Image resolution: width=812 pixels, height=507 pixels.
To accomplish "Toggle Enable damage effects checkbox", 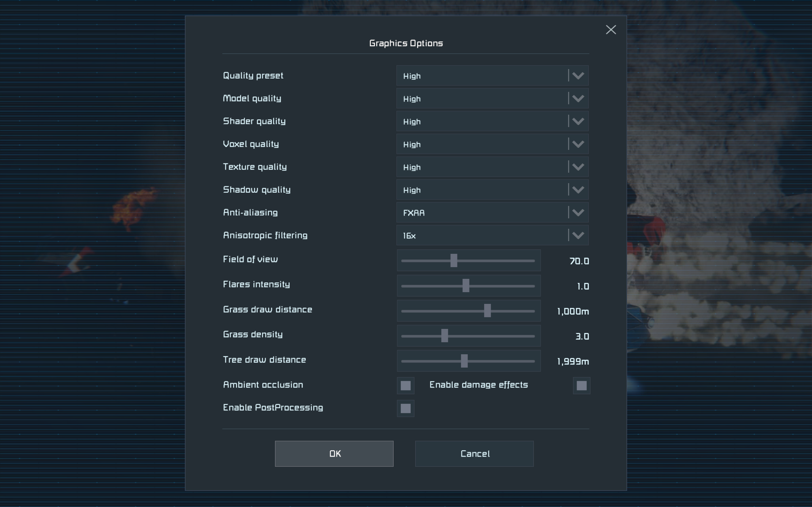I will click(581, 386).
